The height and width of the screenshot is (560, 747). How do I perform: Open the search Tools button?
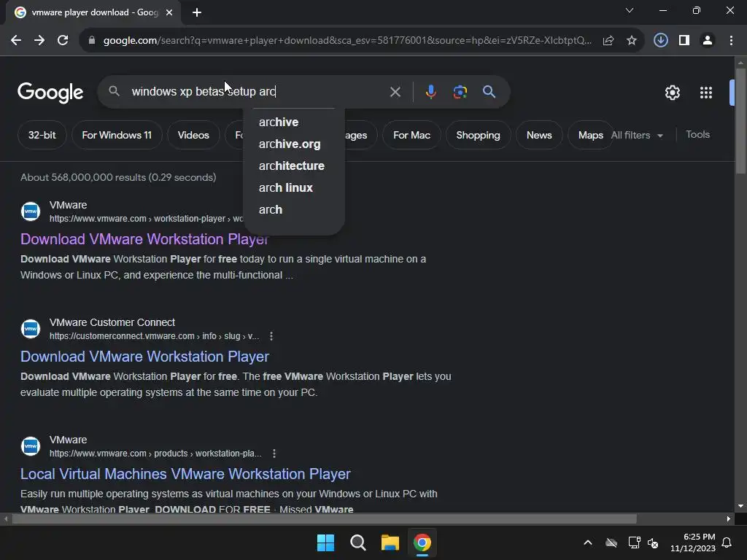coord(698,135)
